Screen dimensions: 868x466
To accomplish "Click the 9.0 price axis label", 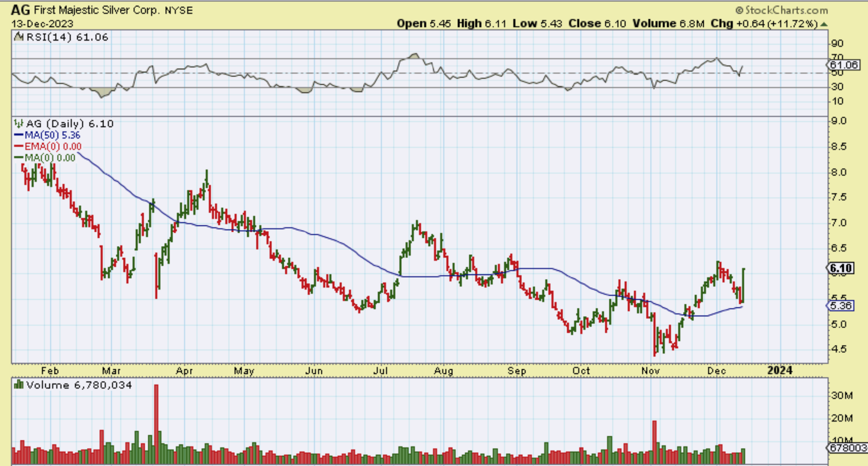I will click(x=838, y=121).
